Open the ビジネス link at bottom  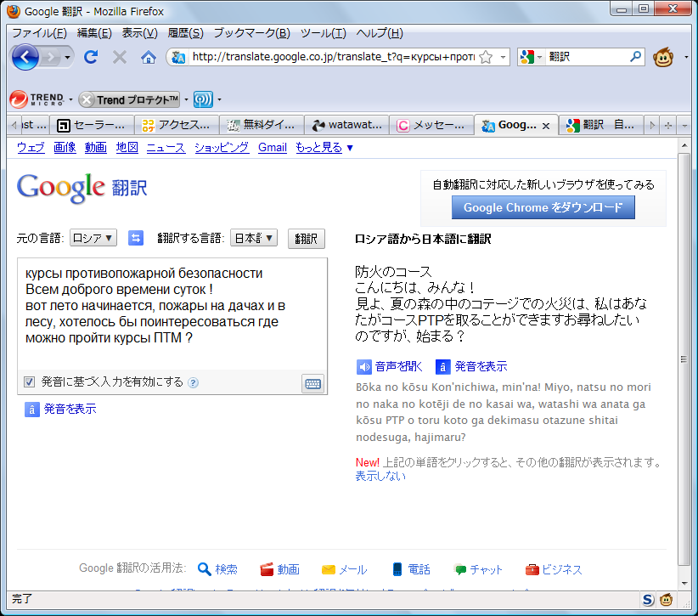(x=554, y=569)
